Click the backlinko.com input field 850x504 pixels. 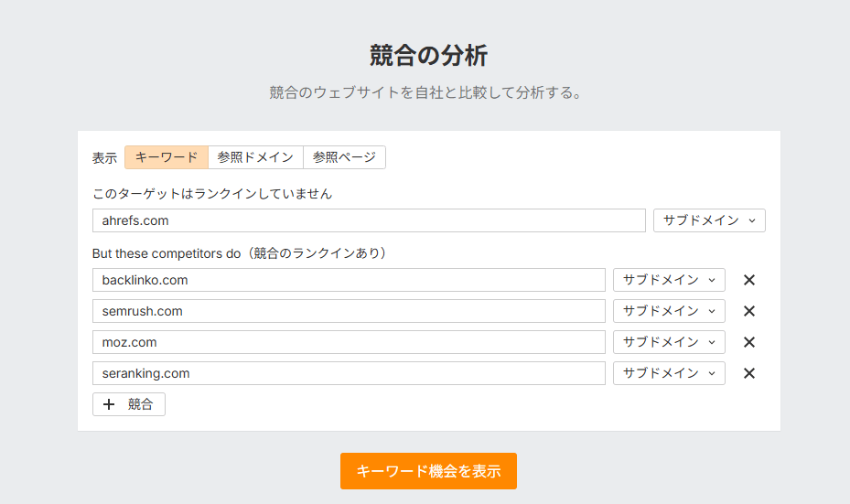(349, 280)
